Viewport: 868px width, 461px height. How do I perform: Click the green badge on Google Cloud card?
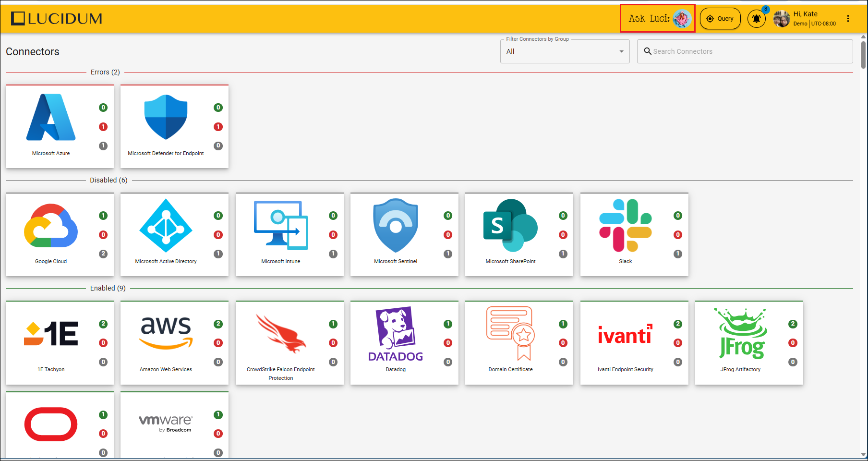pos(103,216)
